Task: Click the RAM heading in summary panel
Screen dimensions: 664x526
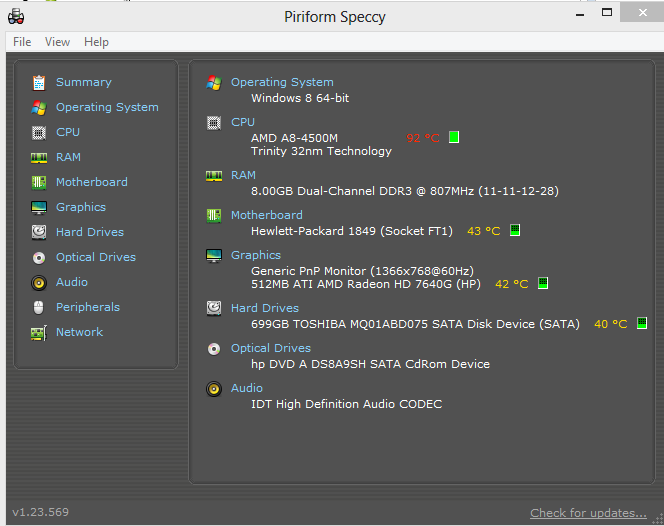Action: [243, 175]
